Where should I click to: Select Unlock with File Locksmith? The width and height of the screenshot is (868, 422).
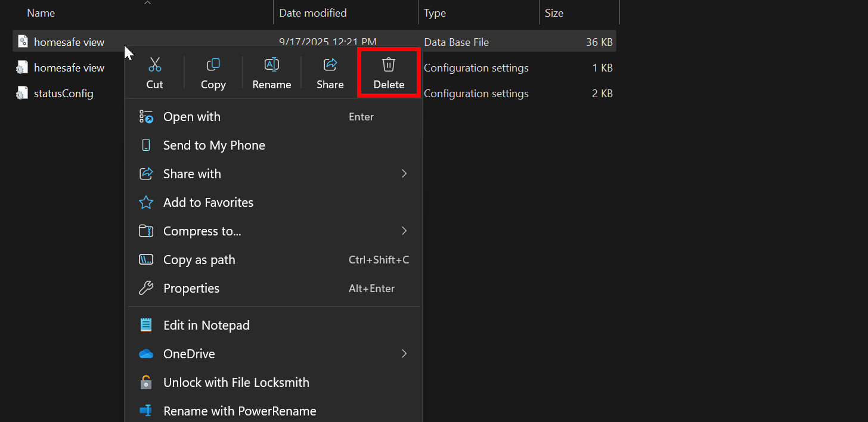[x=236, y=383]
